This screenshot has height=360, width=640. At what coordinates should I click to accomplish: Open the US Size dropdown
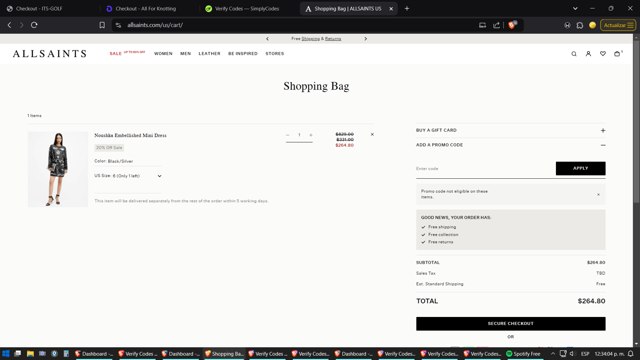pyautogui.click(x=128, y=176)
